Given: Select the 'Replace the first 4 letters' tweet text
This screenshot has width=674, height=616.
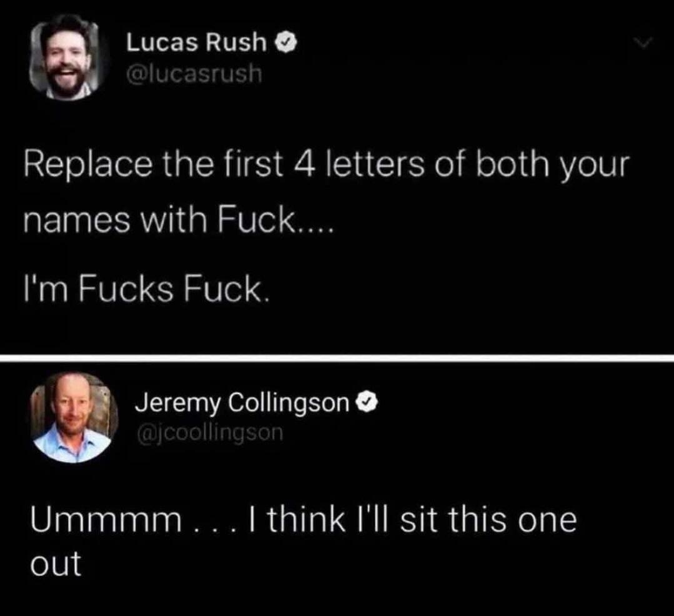Looking at the screenshot, I should [327, 192].
